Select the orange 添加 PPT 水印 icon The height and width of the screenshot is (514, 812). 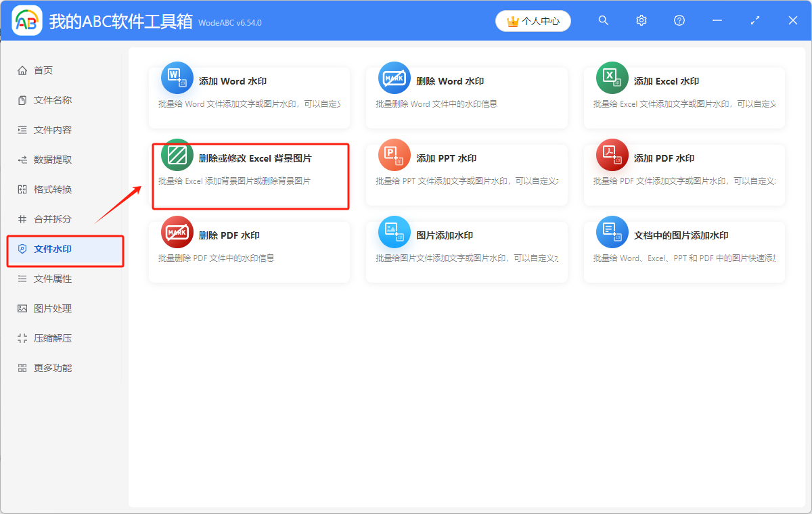(394, 154)
